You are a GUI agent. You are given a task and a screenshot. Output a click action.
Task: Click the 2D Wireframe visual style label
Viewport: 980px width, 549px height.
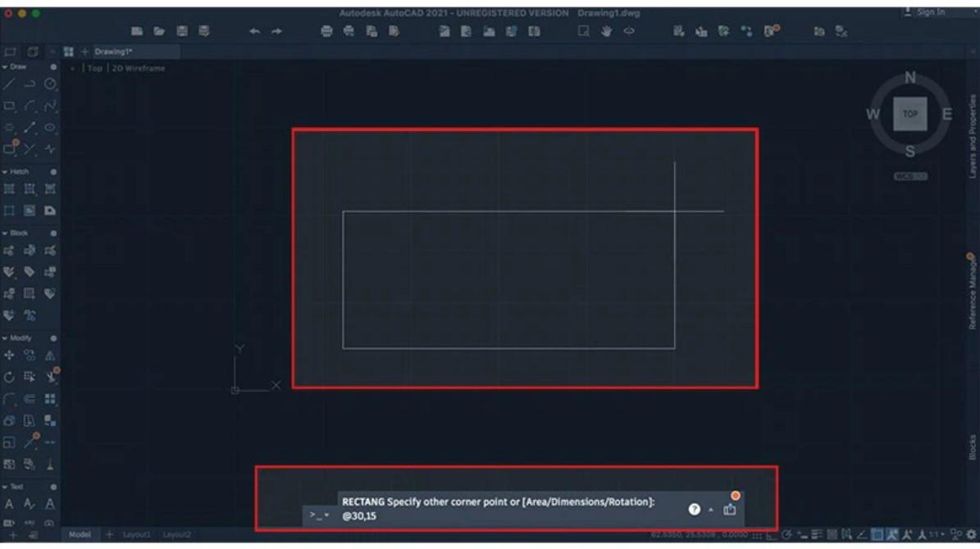pos(138,68)
